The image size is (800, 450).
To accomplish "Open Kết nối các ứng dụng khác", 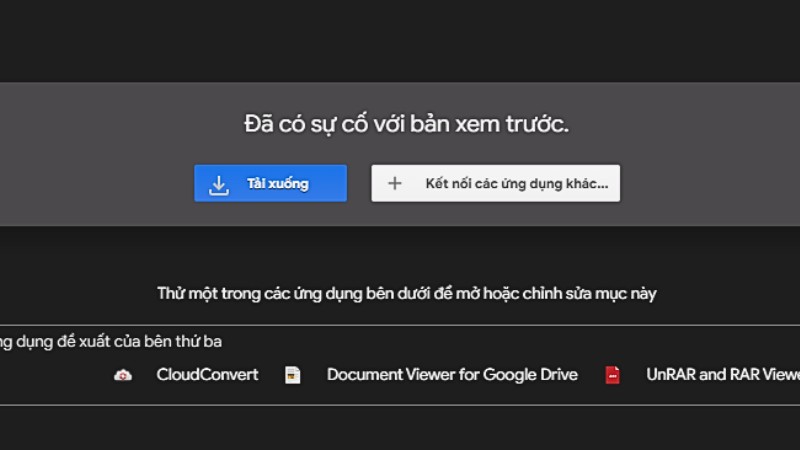I will [495, 184].
